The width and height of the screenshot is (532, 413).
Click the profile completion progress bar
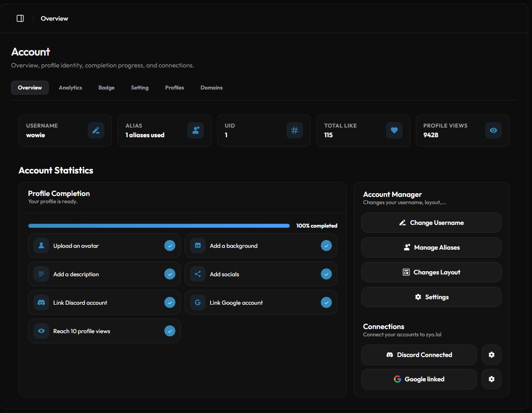tap(159, 226)
